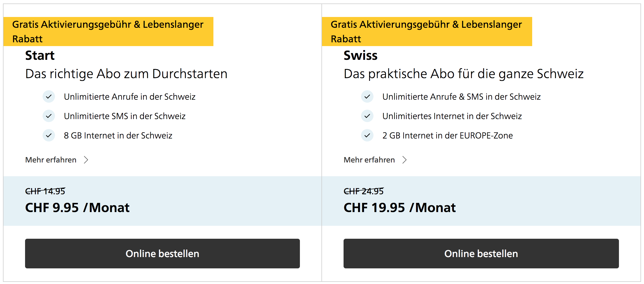Click the CHF 19.95 /Monat price
This screenshot has height=284, width=644.
pos(399,207)
